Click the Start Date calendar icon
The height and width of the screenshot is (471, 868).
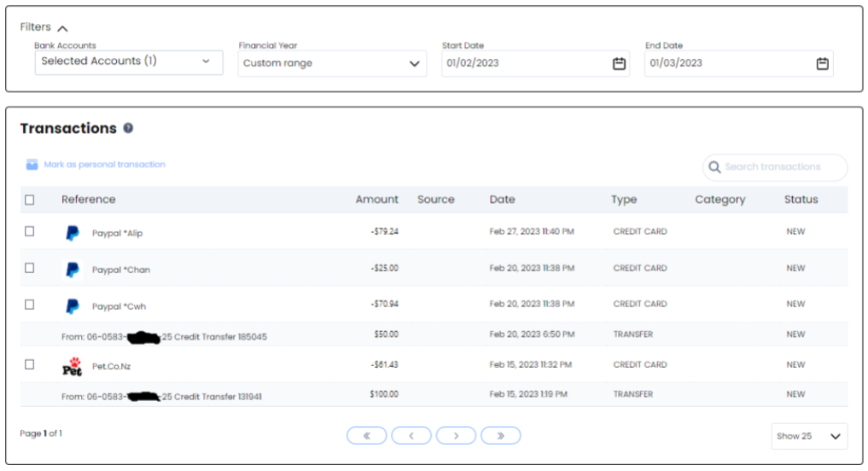[619, 64]
